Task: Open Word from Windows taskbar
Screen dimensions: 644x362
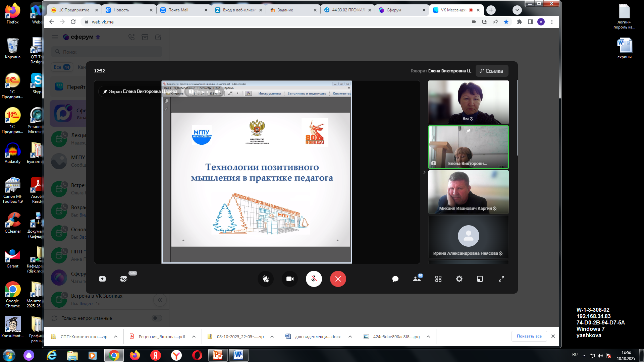Action: (238, 355)
